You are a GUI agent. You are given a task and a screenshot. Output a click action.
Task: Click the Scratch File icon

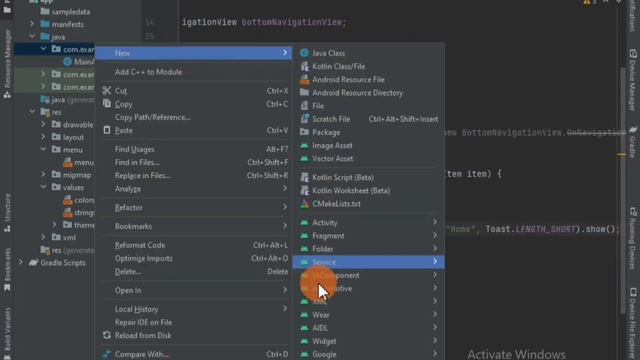[x=304, y=119]
